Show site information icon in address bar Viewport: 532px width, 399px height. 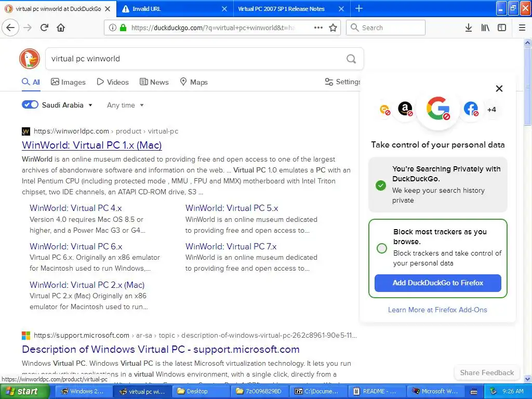(112, 28)
